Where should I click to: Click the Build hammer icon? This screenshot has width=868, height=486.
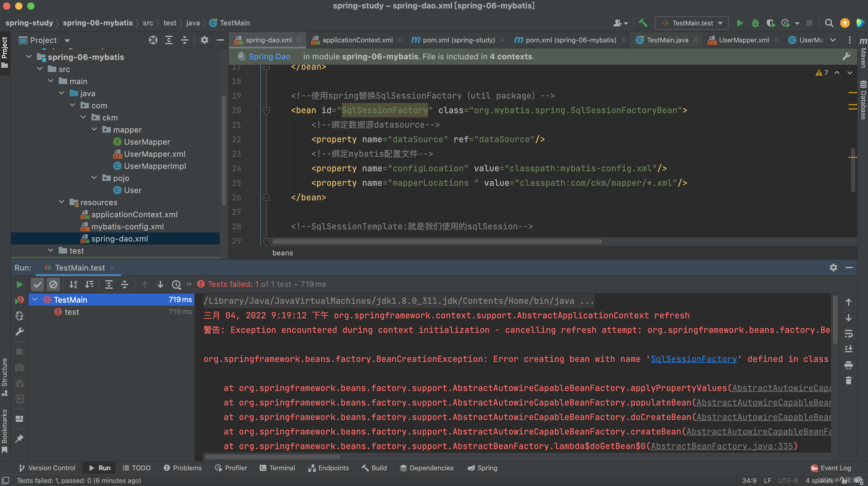click(643, 23)
